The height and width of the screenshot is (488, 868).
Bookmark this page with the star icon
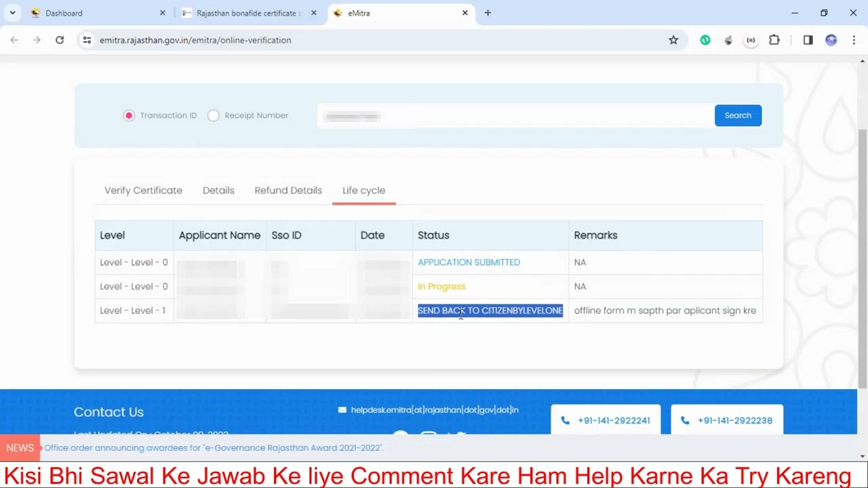pos(673,40)
